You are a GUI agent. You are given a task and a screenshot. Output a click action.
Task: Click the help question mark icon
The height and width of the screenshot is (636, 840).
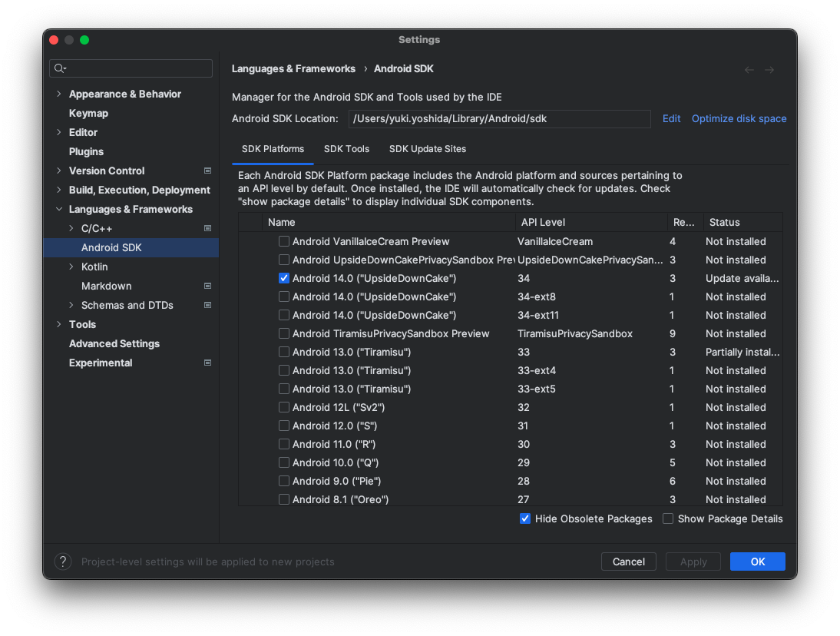63,561
